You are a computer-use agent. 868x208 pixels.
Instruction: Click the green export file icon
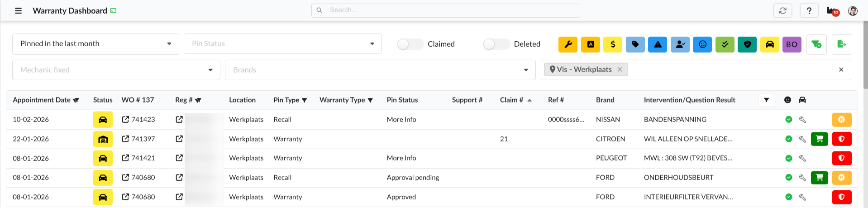point(841,44)
